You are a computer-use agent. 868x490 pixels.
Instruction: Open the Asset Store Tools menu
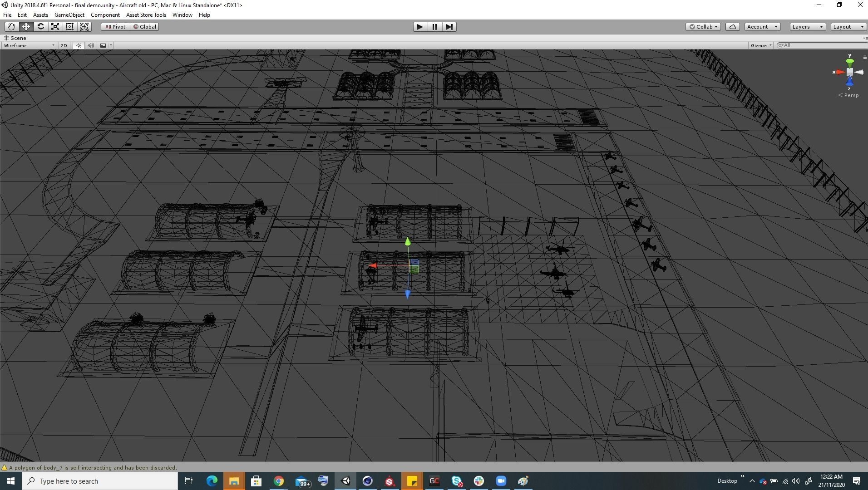point(146,15)
